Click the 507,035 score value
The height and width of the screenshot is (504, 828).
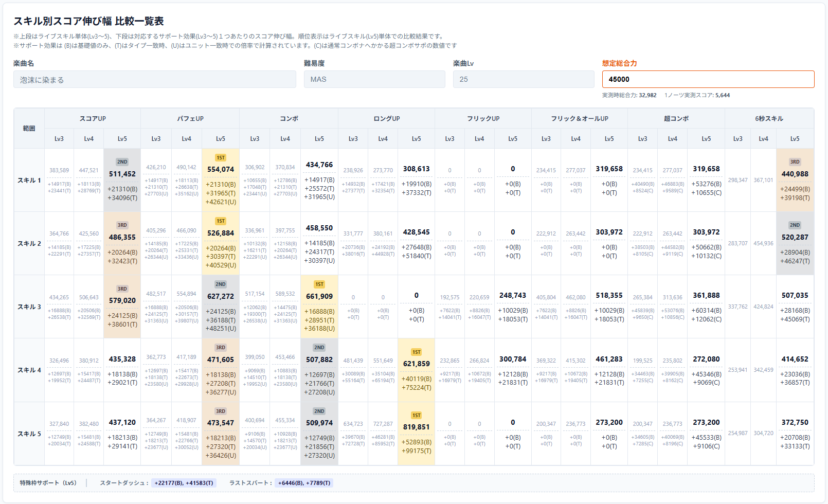tap(795, 295)
